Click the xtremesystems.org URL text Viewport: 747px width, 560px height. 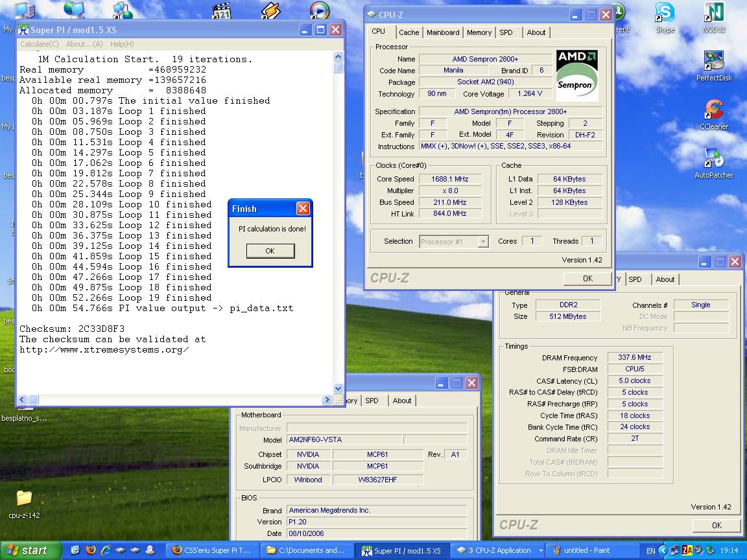click(x=104, y=349)
